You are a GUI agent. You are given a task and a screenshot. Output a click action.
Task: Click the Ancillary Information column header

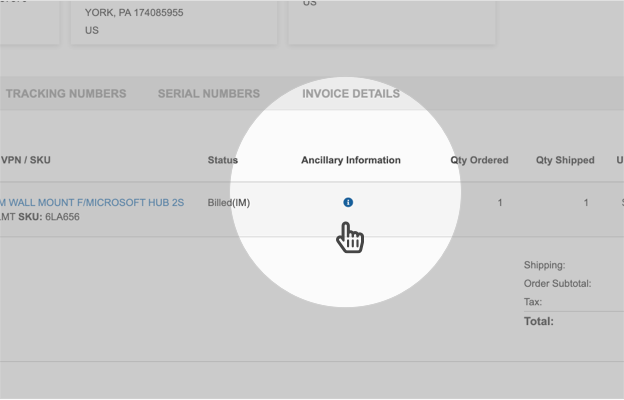(x=351, y=160)
